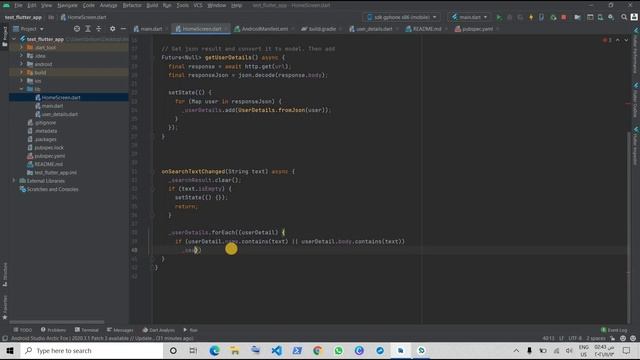Click the UTF-8 encoding indicator

[575, 338]
